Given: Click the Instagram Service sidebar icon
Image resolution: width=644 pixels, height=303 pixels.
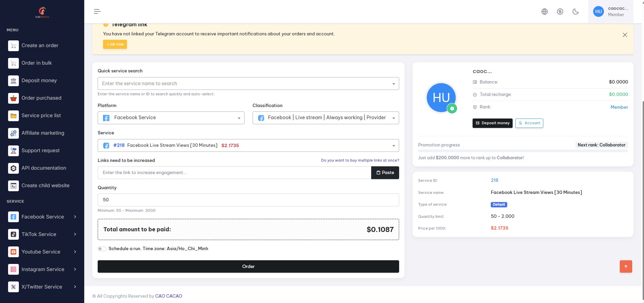Looking at the screenshot, I should tap(13, 269).
